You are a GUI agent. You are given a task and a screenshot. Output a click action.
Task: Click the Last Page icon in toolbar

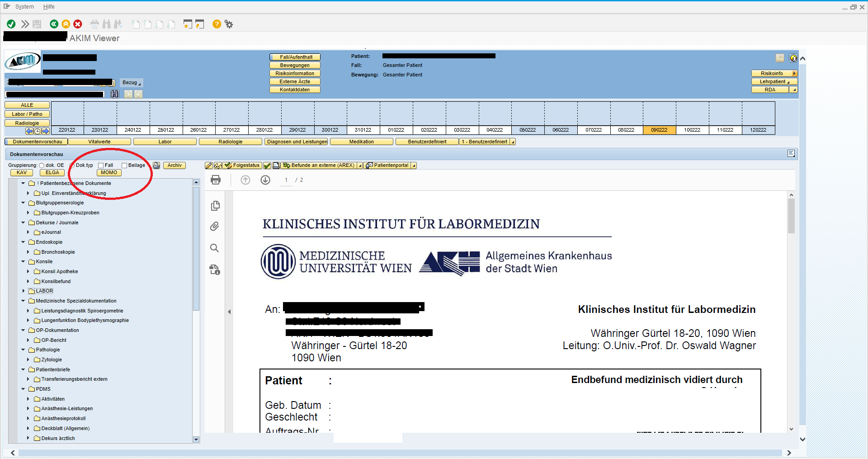pos(171,24)
